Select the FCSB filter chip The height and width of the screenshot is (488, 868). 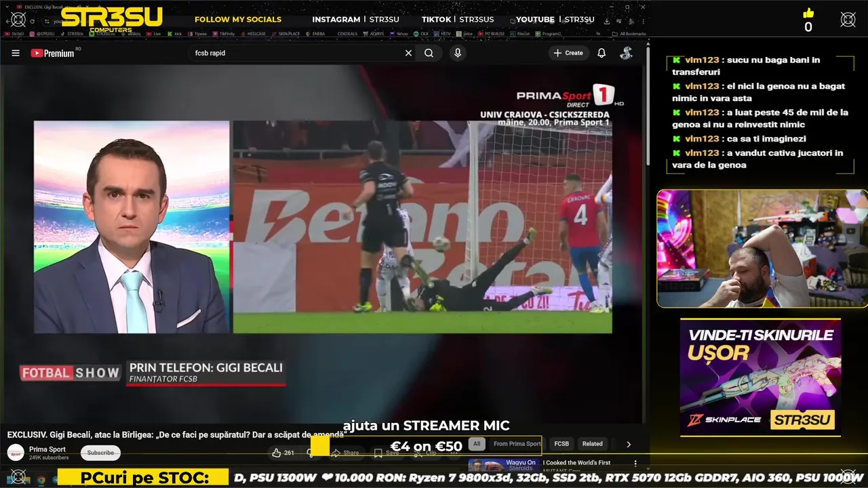561,444
